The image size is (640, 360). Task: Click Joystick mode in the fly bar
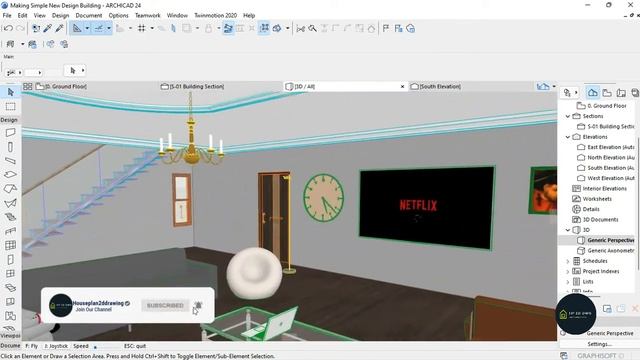coord(56,346)
